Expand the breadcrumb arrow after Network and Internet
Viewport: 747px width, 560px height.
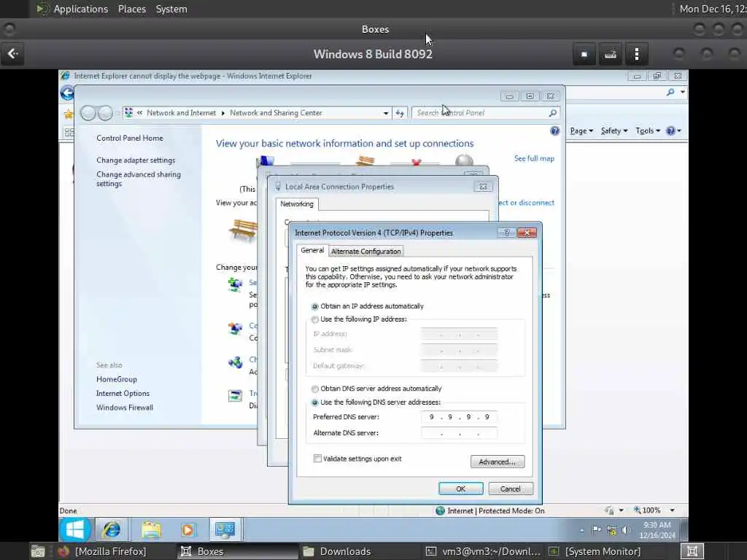tap(222, 113)
